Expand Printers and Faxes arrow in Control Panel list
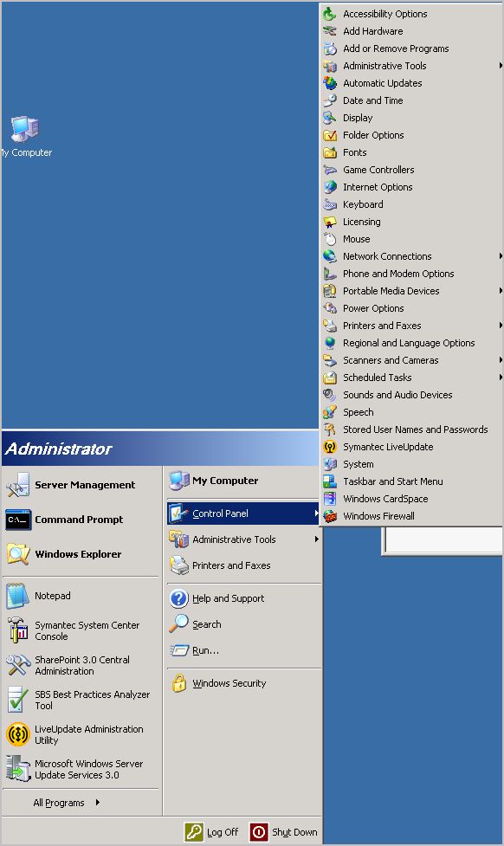 [x=501, y=326]
